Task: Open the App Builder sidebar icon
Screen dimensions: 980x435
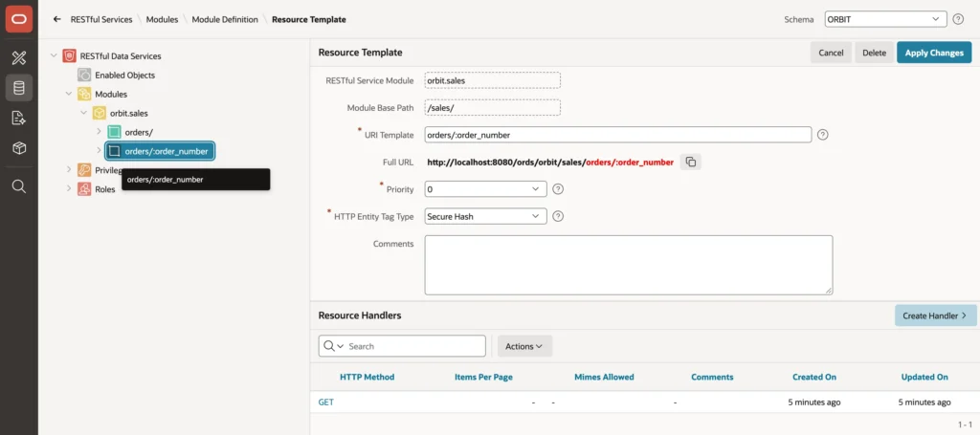Action: point(19,58)
